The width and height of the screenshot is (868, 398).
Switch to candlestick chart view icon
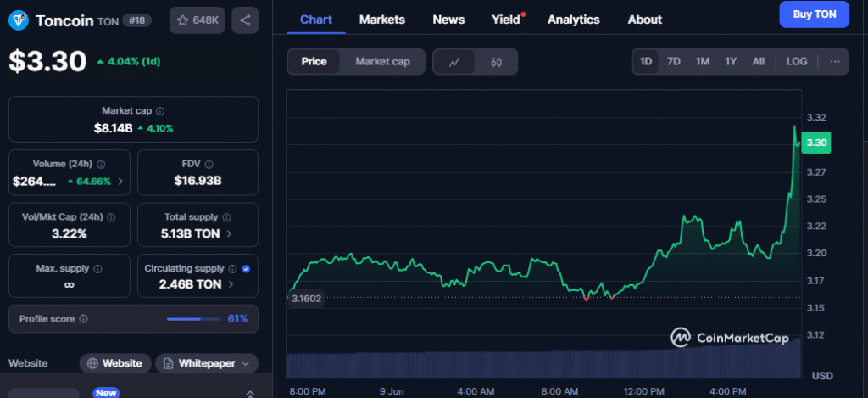tap(496, 62)
